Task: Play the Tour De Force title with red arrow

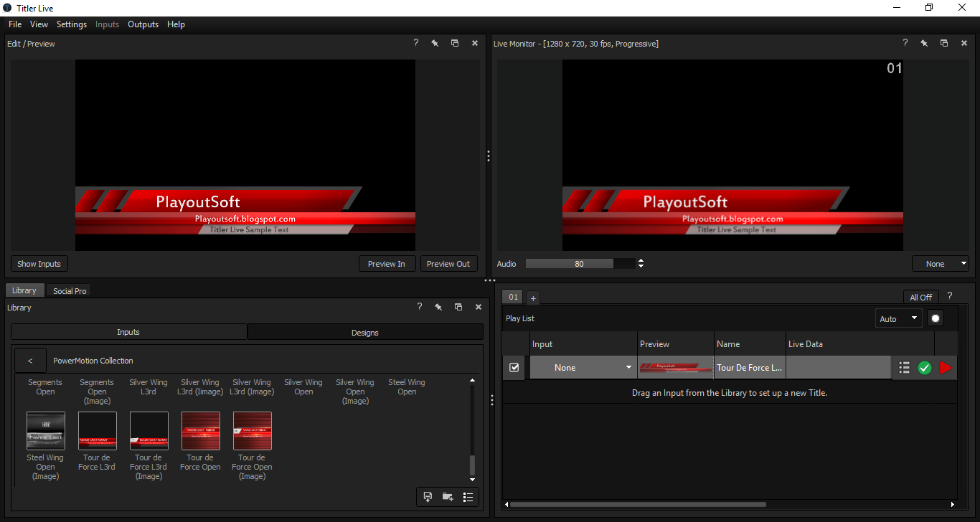Action: (x=946, y=368)
